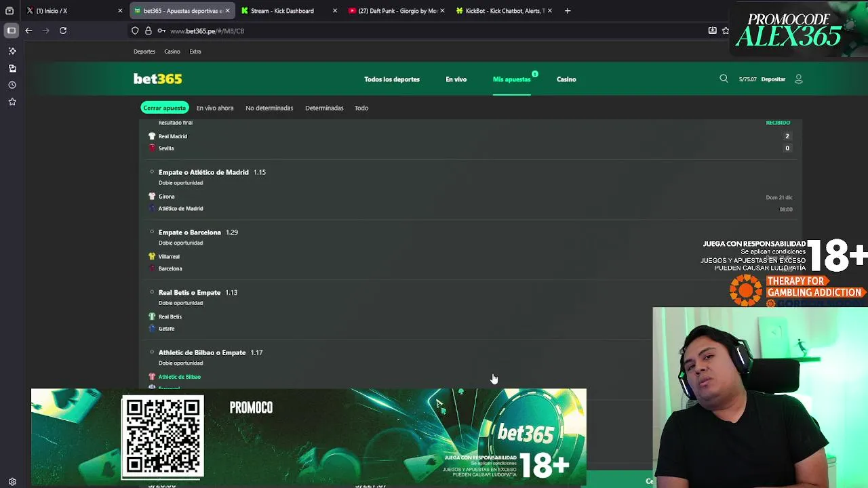Screen dimensions: 868x488
Task: Click the 'Athletic de Bilbao o Empate' selection
Action: (202, 352)
